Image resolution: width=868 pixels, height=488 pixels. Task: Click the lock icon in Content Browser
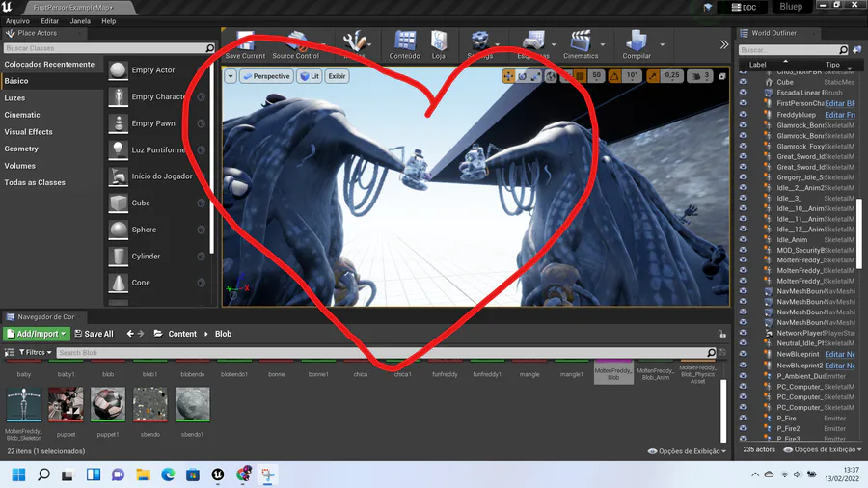coord(721,334)
